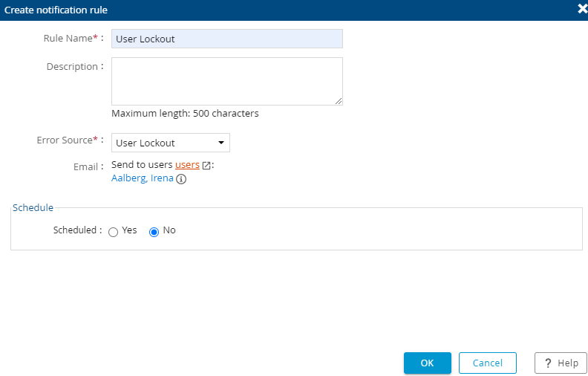Close the Create notification rule dialog
The height and width of the screenshot is (376, 588).
pos(582,10)
